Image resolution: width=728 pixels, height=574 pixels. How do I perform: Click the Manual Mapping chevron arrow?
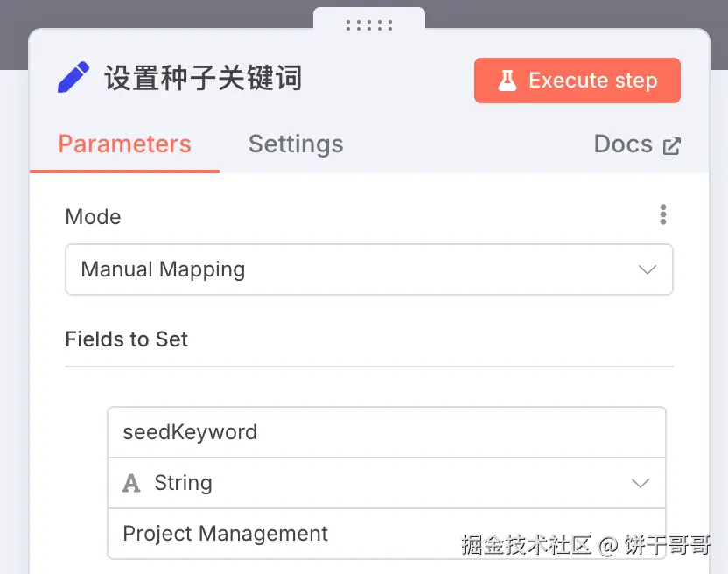647,269
